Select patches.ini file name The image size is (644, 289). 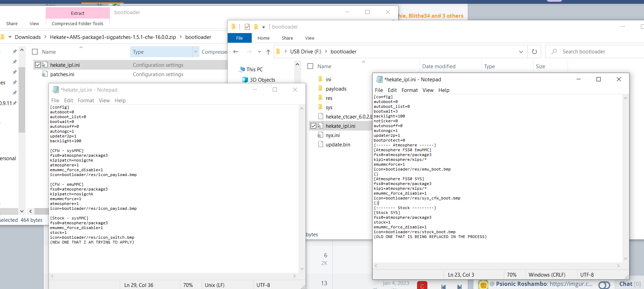click(62, 74)
